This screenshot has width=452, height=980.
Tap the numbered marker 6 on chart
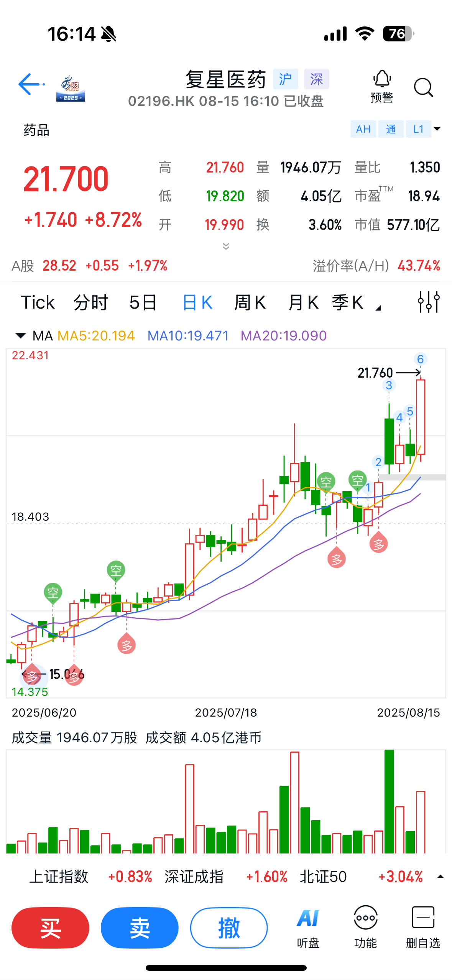421,359
